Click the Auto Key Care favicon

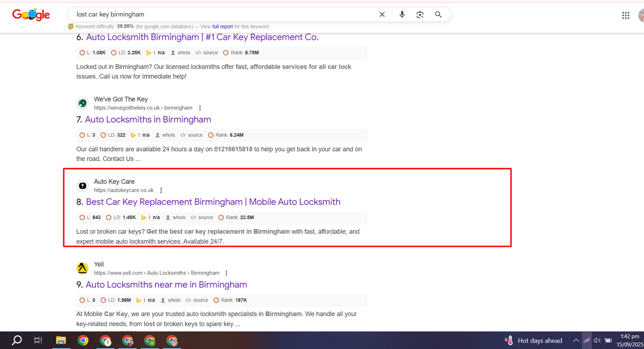(x=83, y=186)
